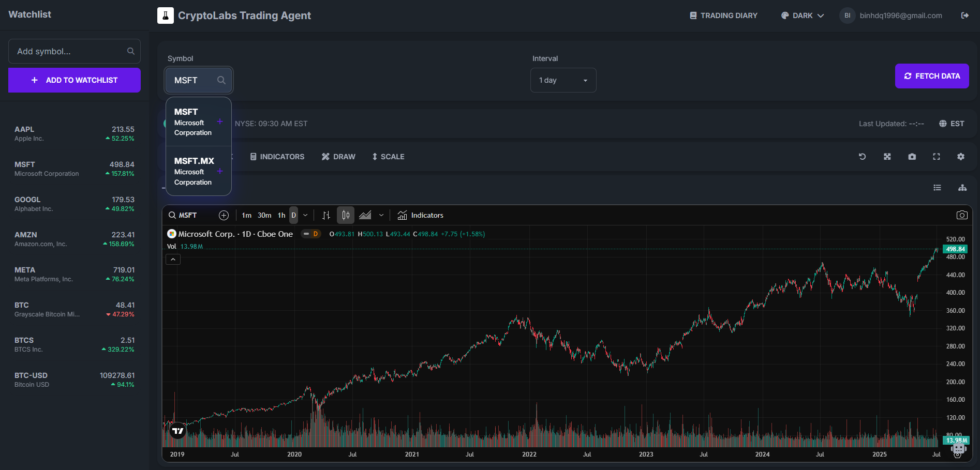
Task: Click the reset chart (undo arrow) icon
Action: pyautogui.click(x=862, y=157)
